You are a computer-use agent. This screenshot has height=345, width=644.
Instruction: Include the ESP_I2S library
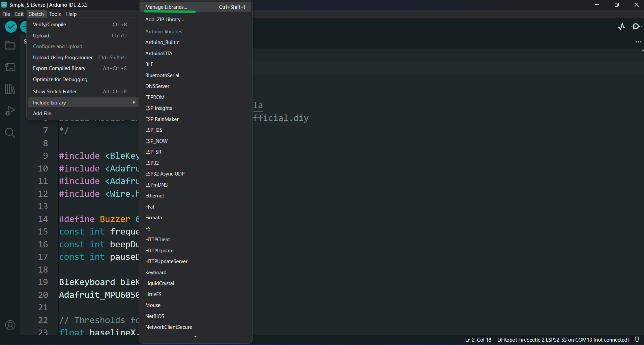pos(196,130)
